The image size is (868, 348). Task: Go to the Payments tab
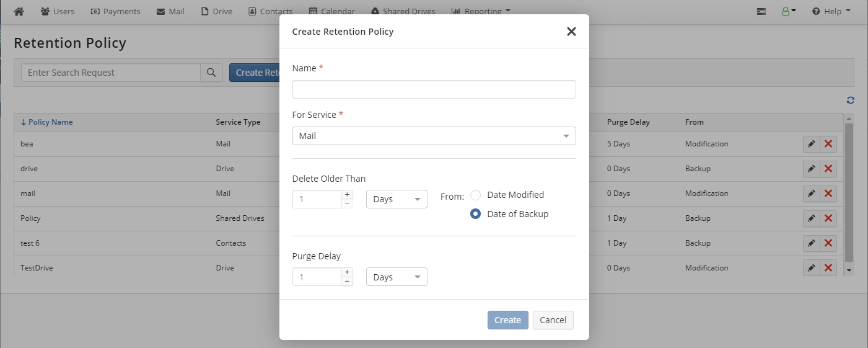point(115,11)
